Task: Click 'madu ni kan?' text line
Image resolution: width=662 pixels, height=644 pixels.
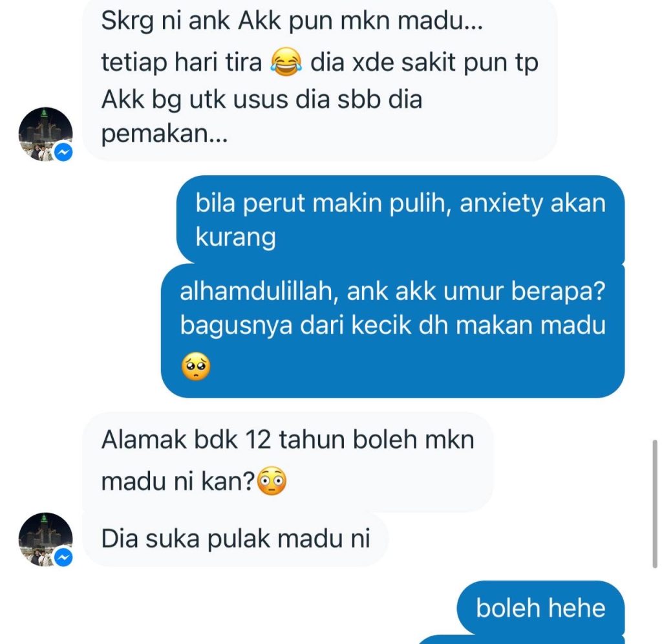Action: pyautogui.click(x=178, y=482)
